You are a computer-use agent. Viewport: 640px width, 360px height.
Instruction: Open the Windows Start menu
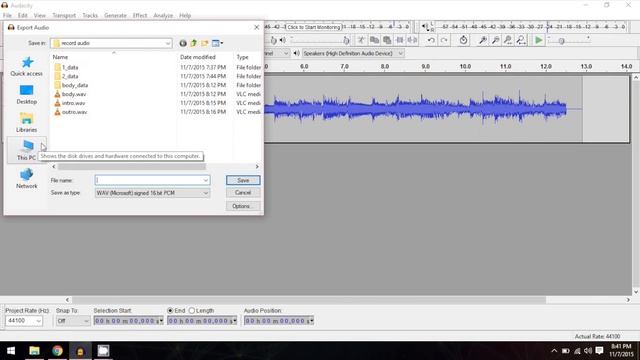pos(11,351)
